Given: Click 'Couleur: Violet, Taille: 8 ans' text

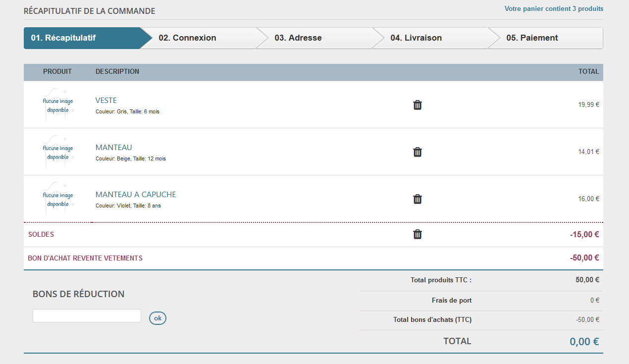Looking at the screenshot, I should point(128,206).
